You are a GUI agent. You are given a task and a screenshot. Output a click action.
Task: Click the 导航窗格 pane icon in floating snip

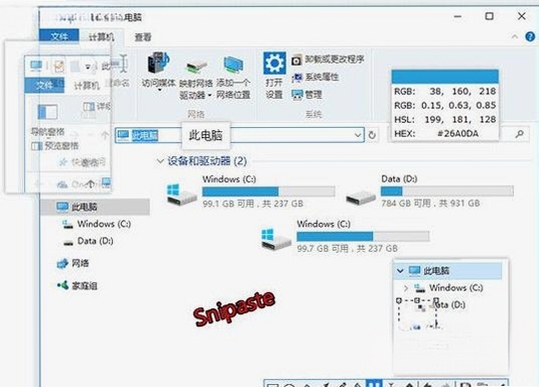point(47,112)
